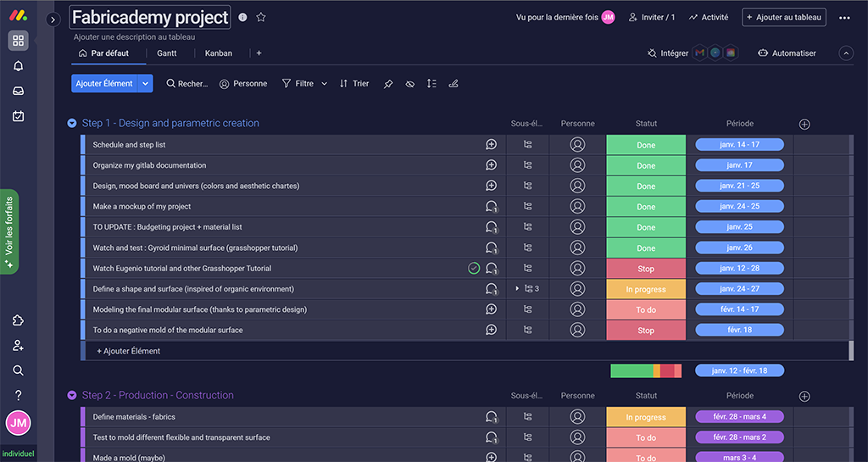Open the help question mark icon

pyautogui.click(x=19, y=395)
